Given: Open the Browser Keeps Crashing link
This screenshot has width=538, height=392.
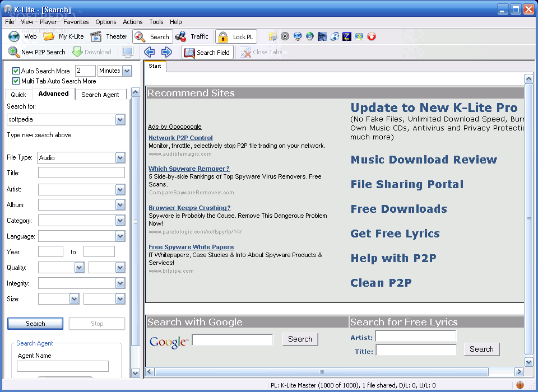Looking at the screenshot, I should [190, 208].
